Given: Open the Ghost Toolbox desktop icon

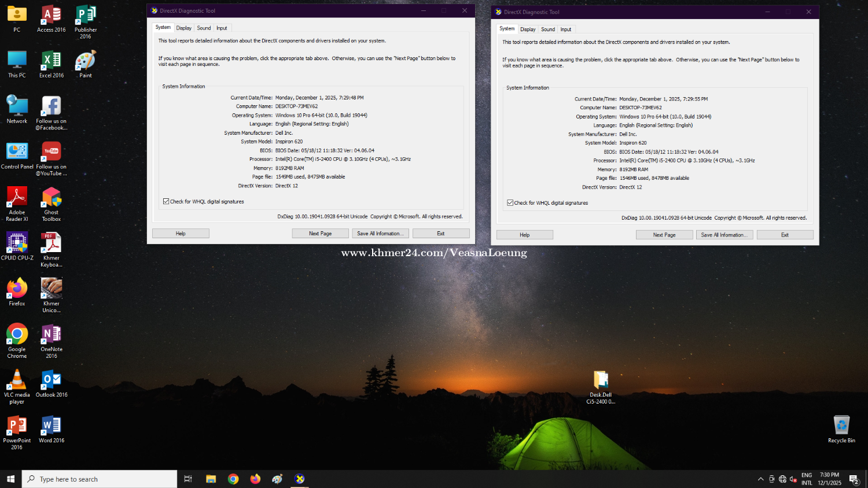Looking at the screenshot, I should click(x=52, y=198).
